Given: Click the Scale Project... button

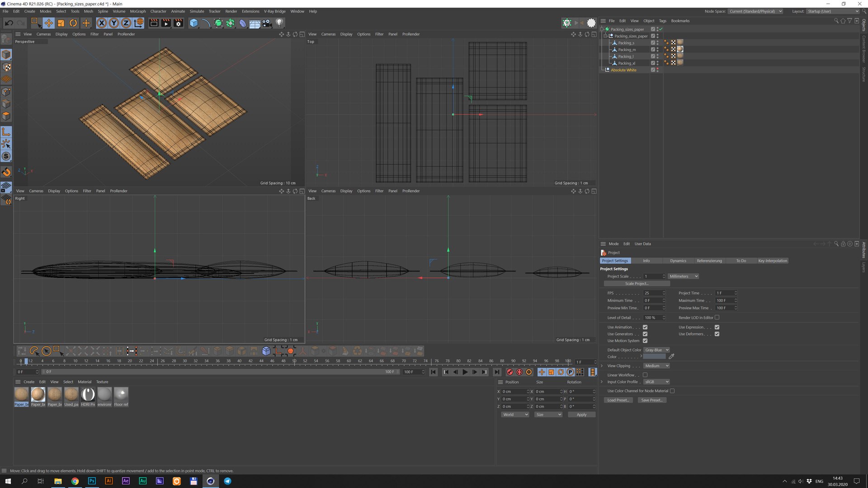Looking at the screenshot, I should click(637, 284).
